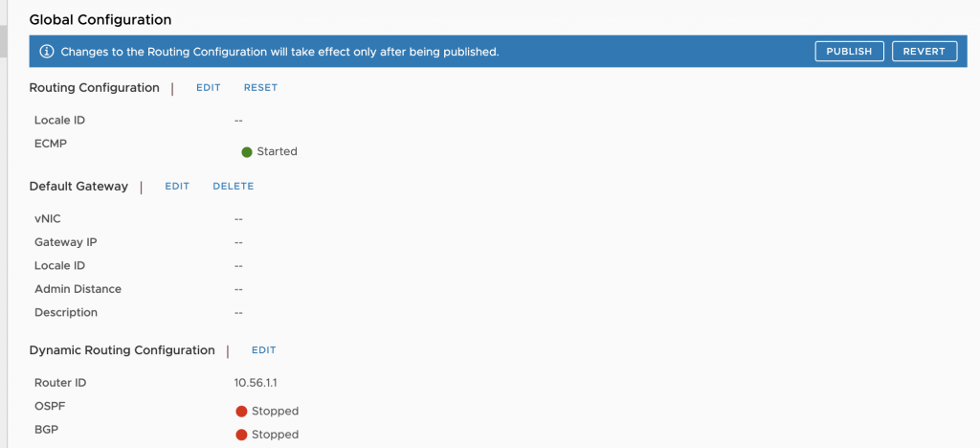Image resolution: width=980 pixels, height=448 pixels.
Task: Click the red OSPF Stopped status dot
Action: pos(241,411)
